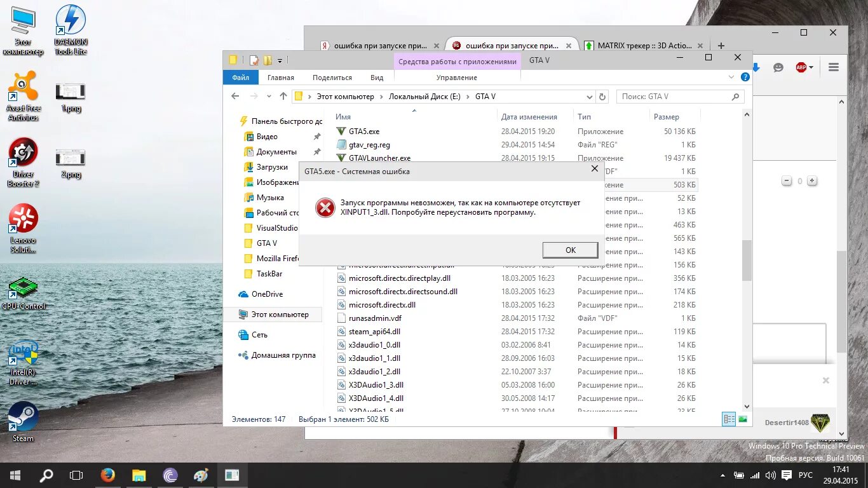Open Quick Access Toolbar customize dropdown
Screen dimensions: 868x488
[280, 61]
